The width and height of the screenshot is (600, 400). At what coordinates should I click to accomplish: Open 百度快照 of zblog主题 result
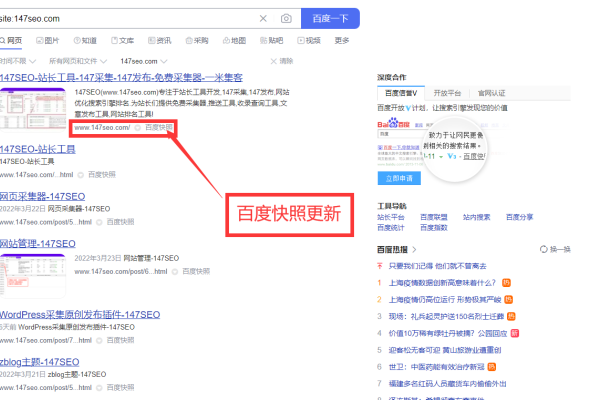point(120,387)
